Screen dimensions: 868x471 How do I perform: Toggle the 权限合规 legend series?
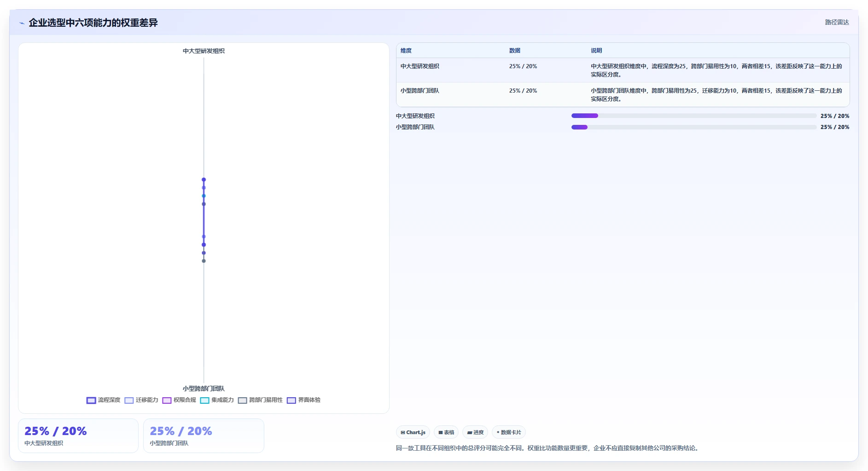click(x=179, y=400)
